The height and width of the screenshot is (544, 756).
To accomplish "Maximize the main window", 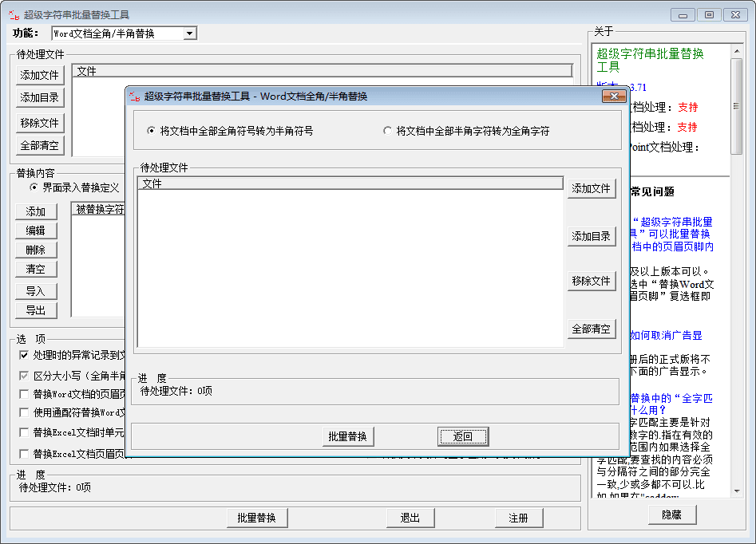I will [x=709, y=15].
